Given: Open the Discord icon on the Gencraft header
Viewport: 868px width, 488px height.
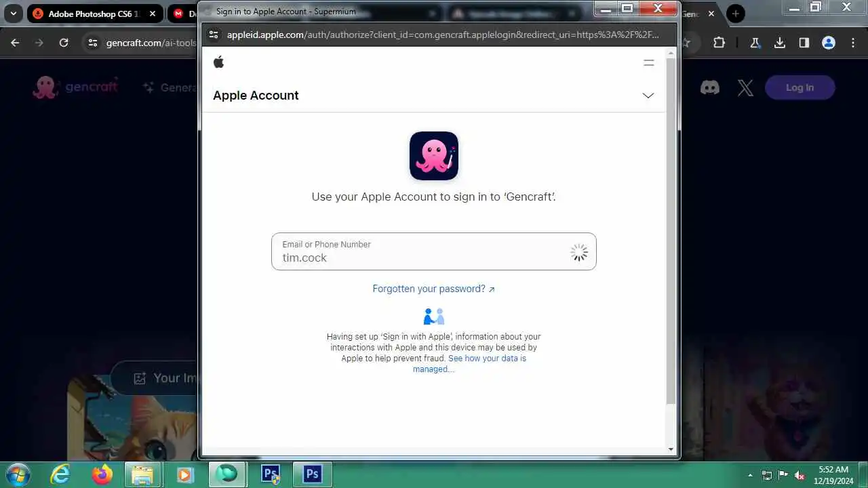Looking at the screenshot, I should pyautogui.click(x=710, y=87).
